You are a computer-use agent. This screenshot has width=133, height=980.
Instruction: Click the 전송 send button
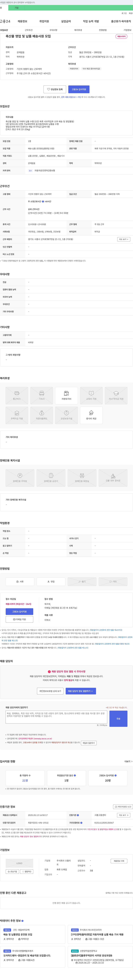pyautogui.click(x=118, y=719)
